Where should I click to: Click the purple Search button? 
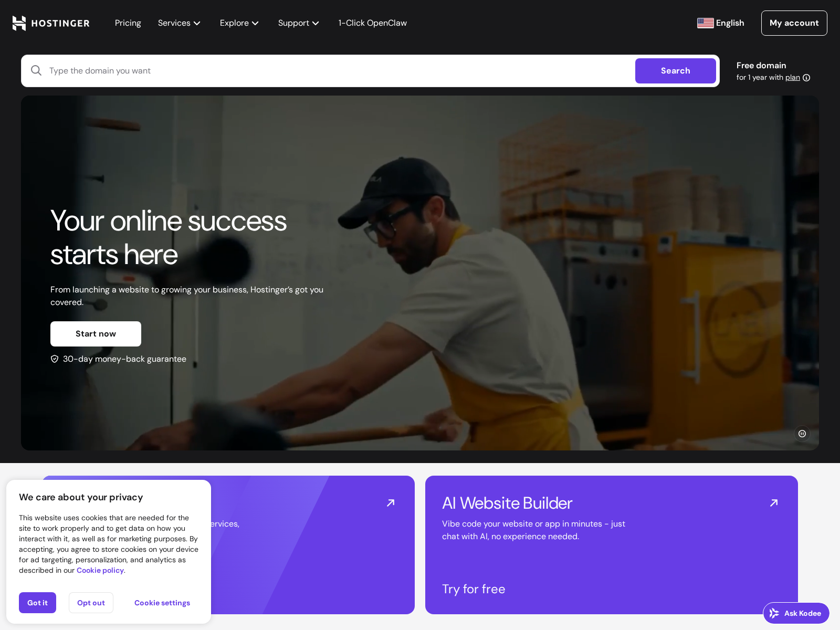676,71
